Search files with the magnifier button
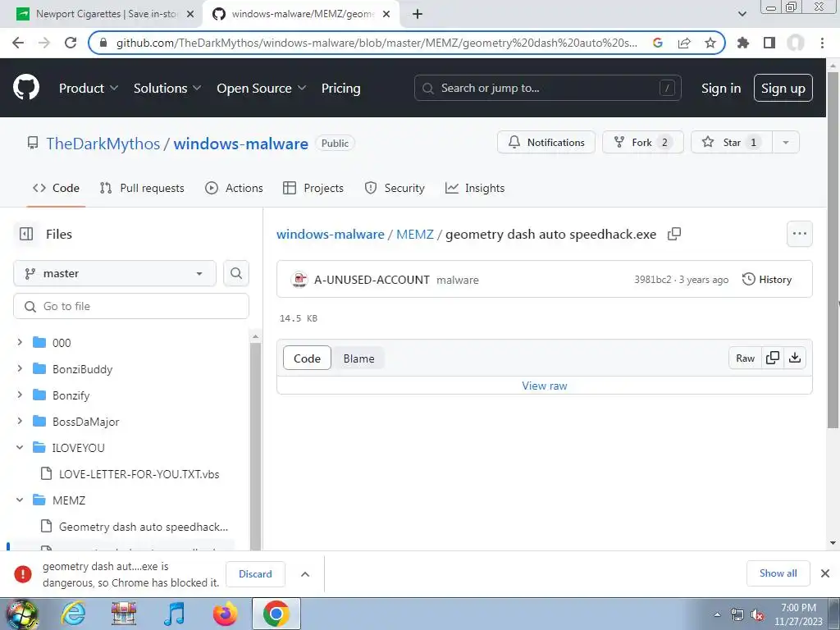The height and width of the screenshot is (630, 840). [x=236, y=273]
